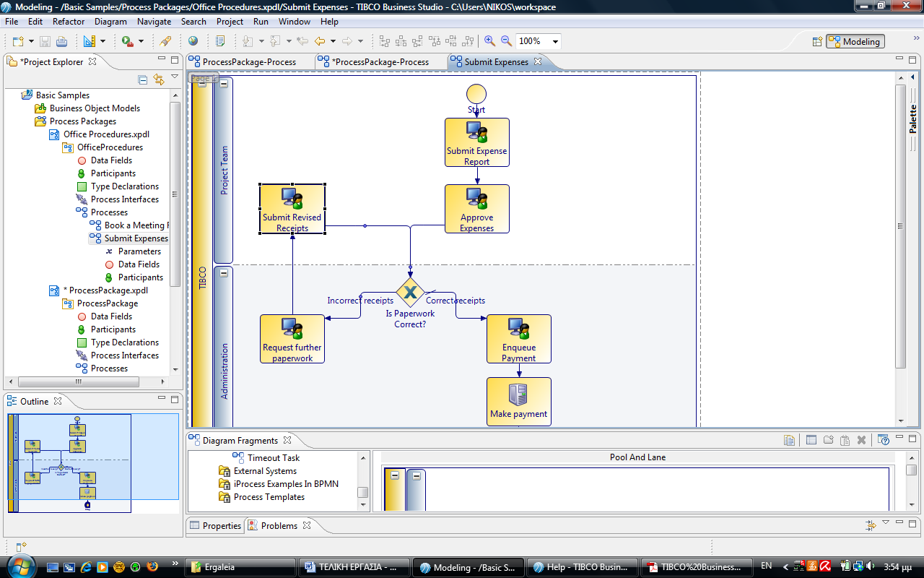
Task: Select the Make payment service task
Action: [x=519, y=402]
